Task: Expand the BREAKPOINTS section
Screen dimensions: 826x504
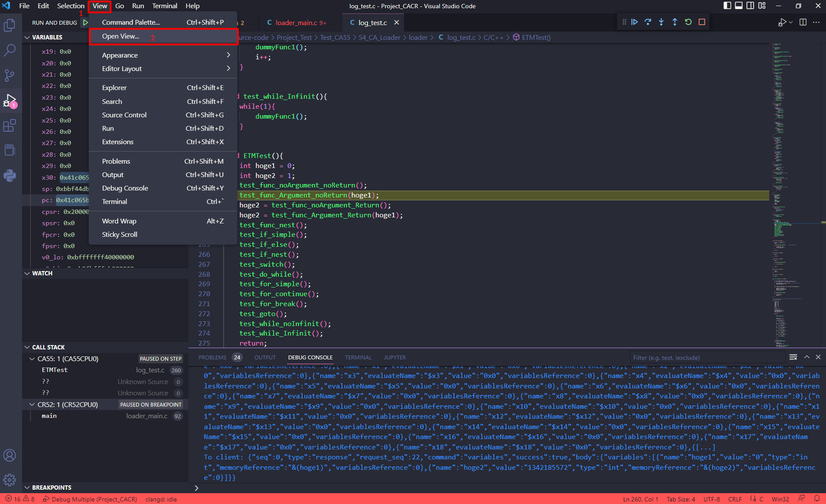Action: point(52,488)
